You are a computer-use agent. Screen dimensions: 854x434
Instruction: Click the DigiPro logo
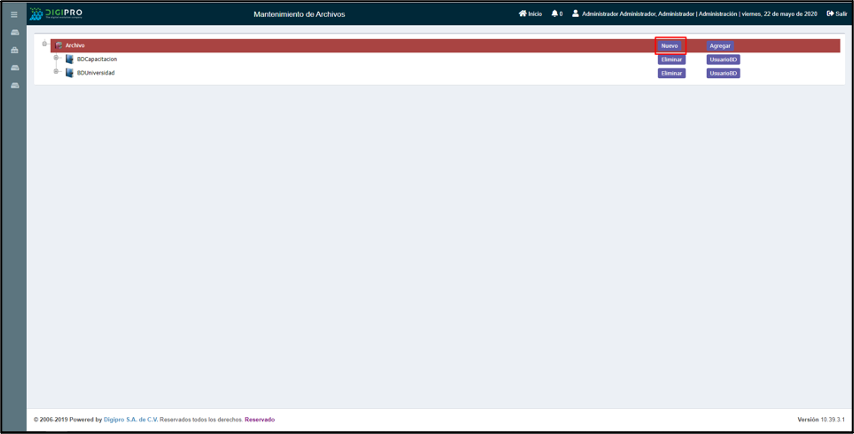coord(56,14)
